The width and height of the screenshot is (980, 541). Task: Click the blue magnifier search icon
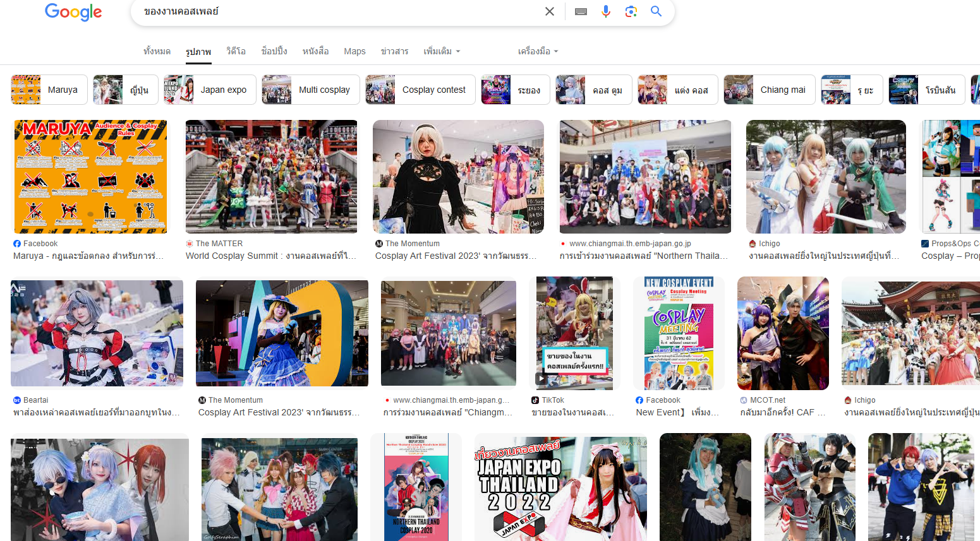656,11
